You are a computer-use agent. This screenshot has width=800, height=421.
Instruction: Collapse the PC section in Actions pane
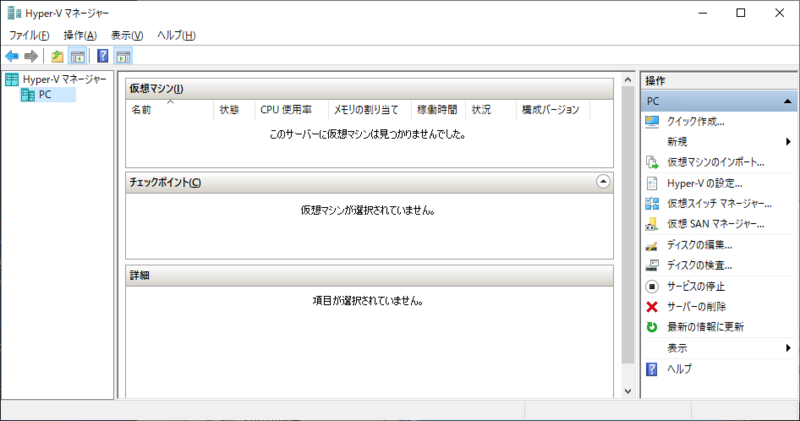[788, 102]
